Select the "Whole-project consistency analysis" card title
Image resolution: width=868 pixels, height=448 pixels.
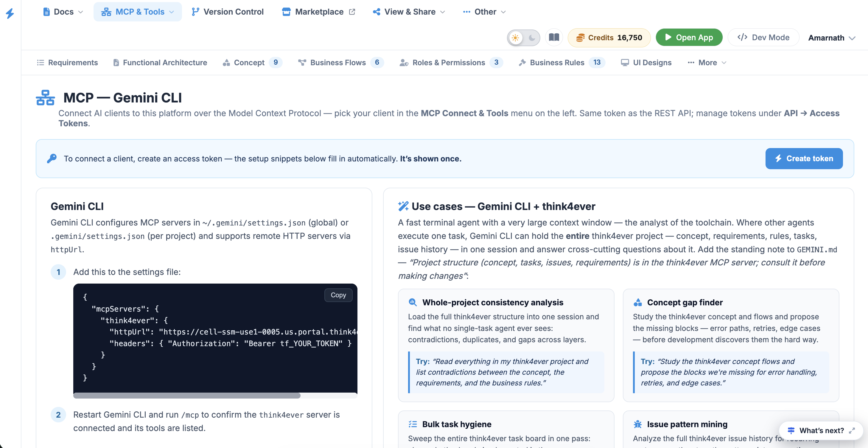tap(493, 302)
